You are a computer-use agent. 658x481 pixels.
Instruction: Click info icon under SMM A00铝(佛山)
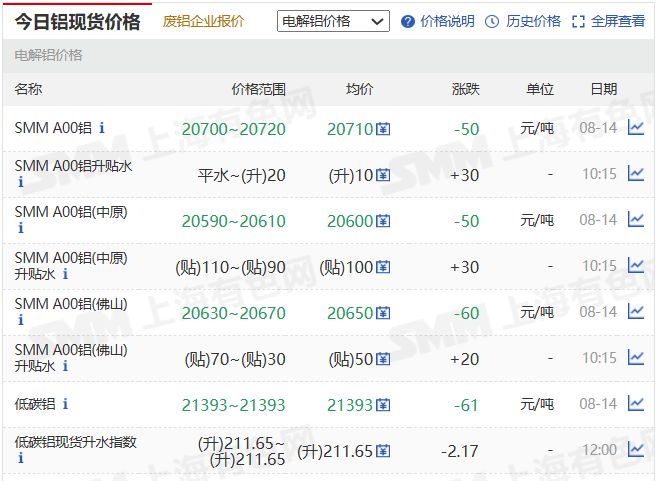pyautogui.click(x=20, y=320)
